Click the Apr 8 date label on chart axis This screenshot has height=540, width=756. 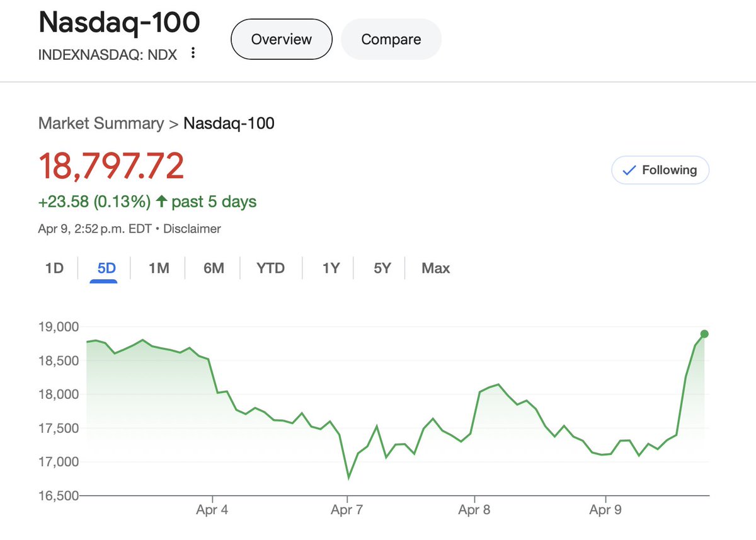coord(474,510)
